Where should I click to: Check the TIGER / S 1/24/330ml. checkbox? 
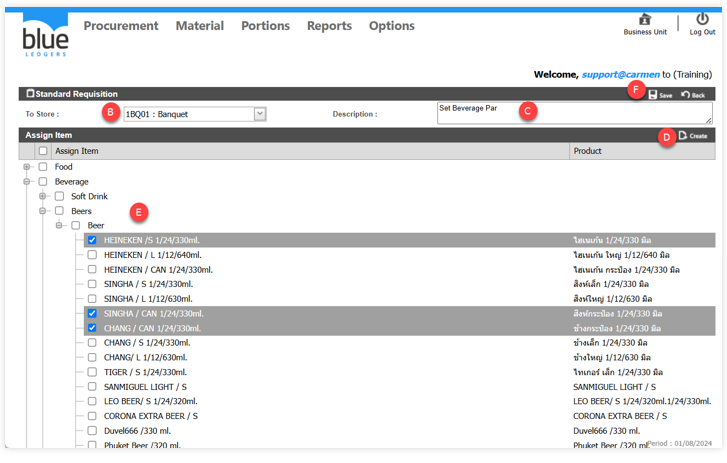click(92, 372)
